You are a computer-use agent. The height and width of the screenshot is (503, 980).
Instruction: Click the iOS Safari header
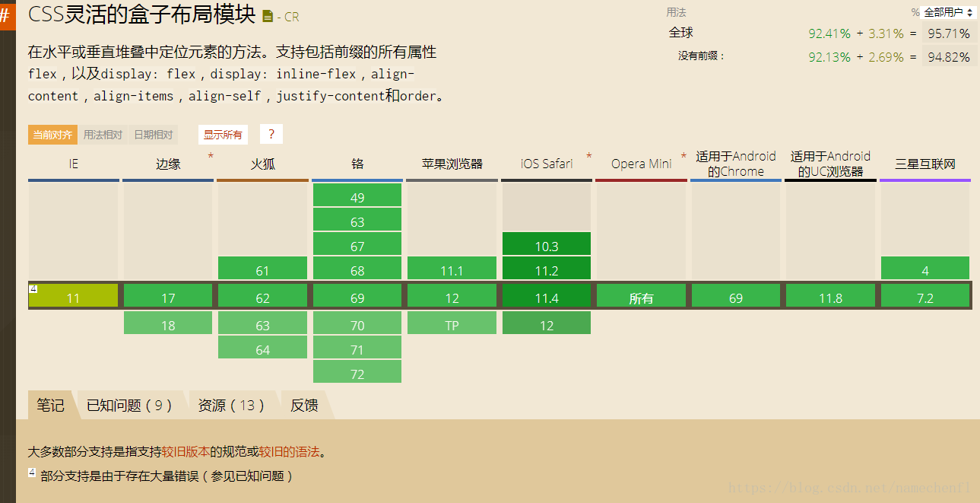[547, 164]
